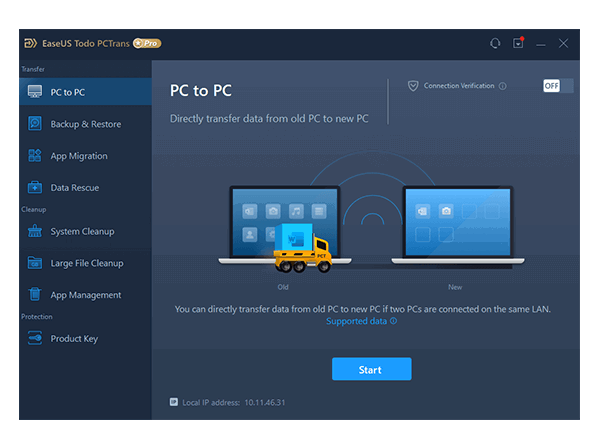Click the System Cleanup broom icon
600x430 pixels.
pyautogui.click(x=35, y=231)
